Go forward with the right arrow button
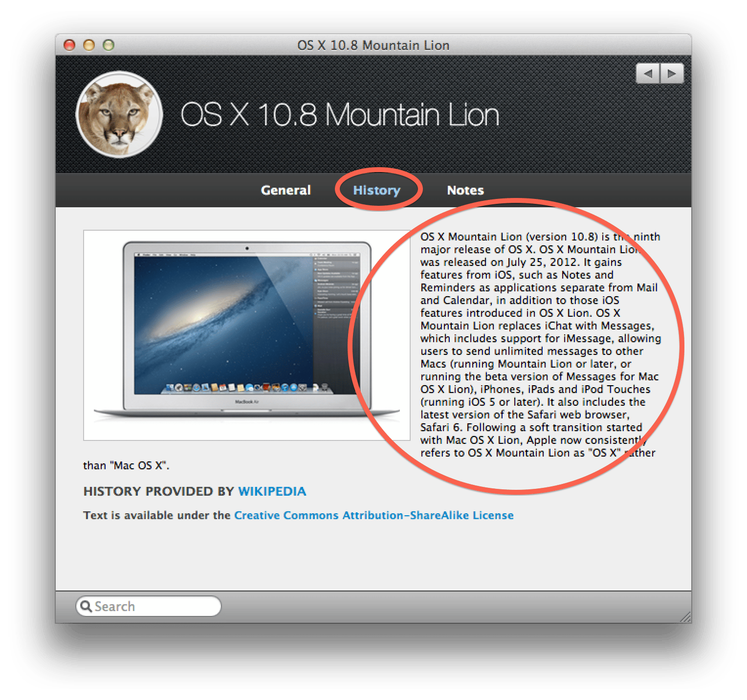The height and width of the screenshot is (700, 747). tap(672, 74)
